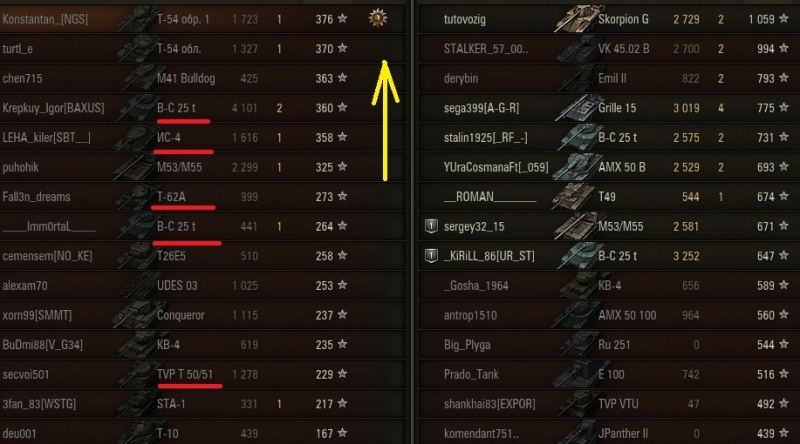Click the Skorpion G tank icon

577,19
